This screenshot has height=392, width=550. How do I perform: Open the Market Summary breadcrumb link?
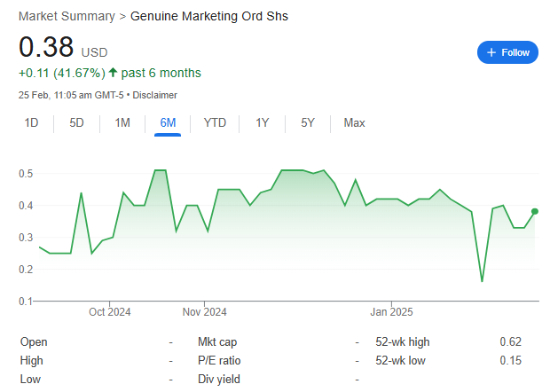(67, 17)
